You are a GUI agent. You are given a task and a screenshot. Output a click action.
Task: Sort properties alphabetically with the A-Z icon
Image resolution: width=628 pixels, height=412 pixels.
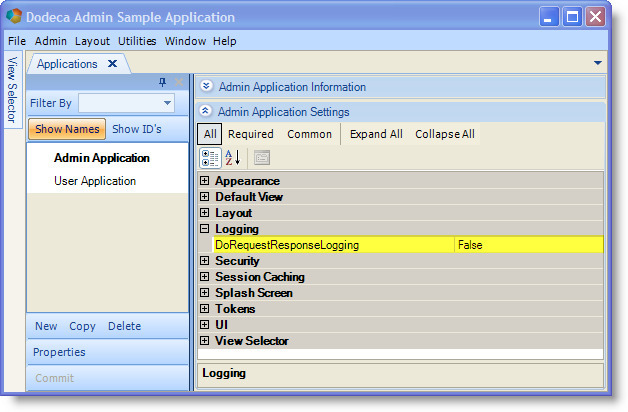pyautogui.click(x=232, y=158)
